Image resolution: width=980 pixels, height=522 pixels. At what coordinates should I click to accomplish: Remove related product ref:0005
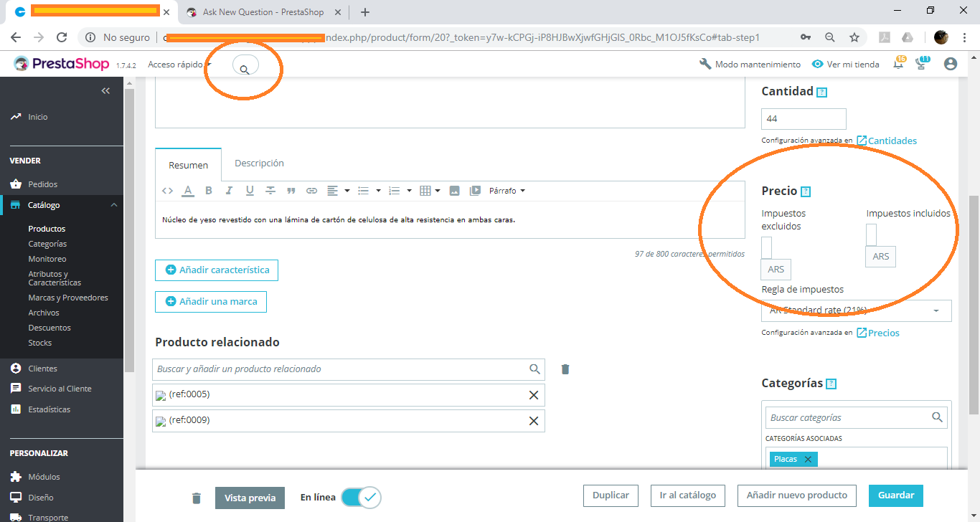click(x=534, y=395)
